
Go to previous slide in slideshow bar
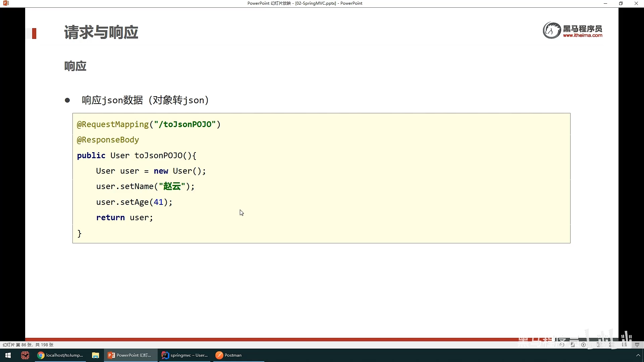coord(562,345)
